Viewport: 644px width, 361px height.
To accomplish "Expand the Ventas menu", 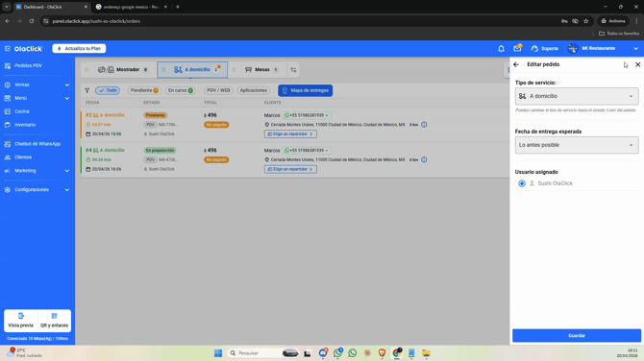I will tap(37, 84).
